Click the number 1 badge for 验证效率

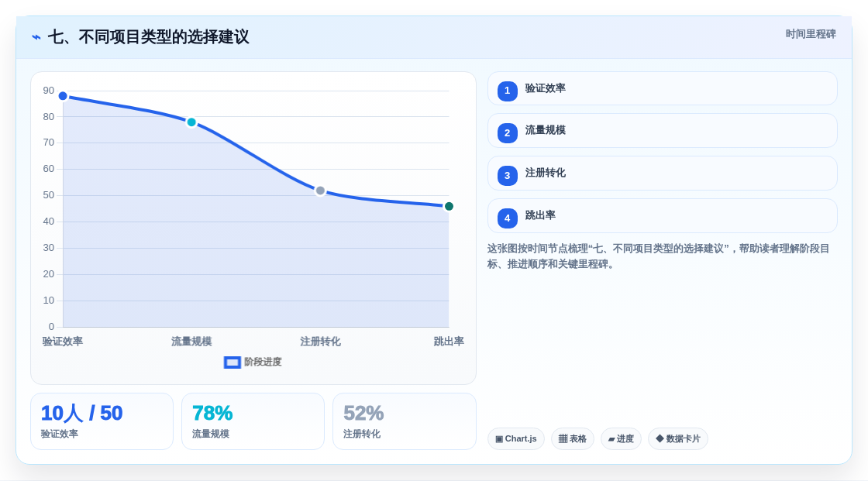[507, 91]
